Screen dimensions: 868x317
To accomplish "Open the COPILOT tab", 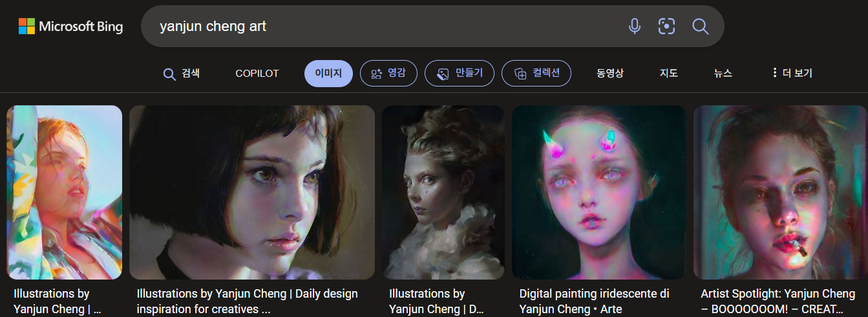I will 257,74.
